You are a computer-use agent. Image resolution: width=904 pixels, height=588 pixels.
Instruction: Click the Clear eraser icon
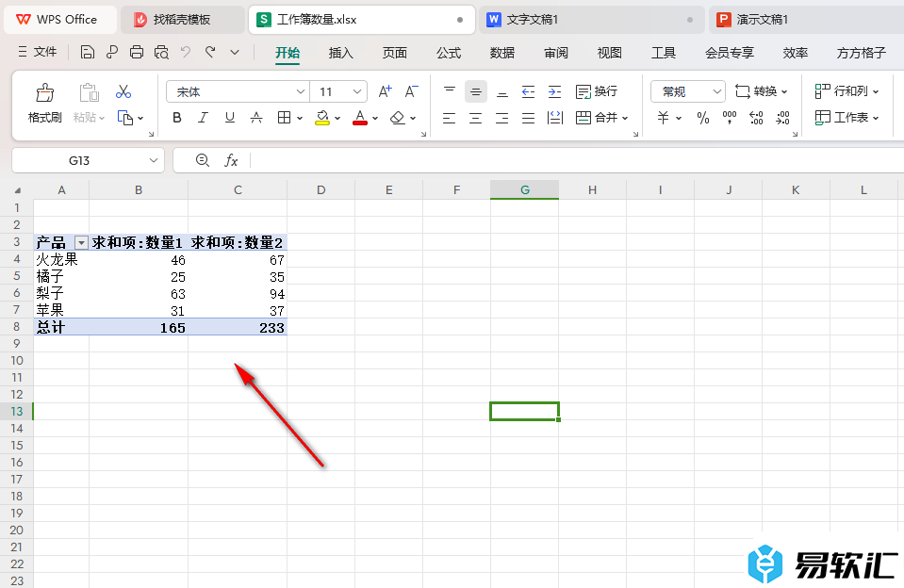pyautogui.click(x=397, y=118)
